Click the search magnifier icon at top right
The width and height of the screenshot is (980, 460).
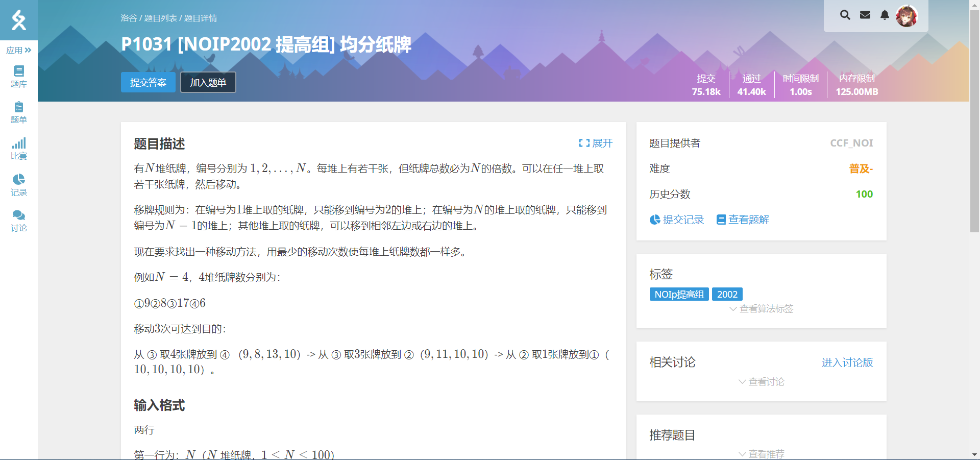click(845, 15)
